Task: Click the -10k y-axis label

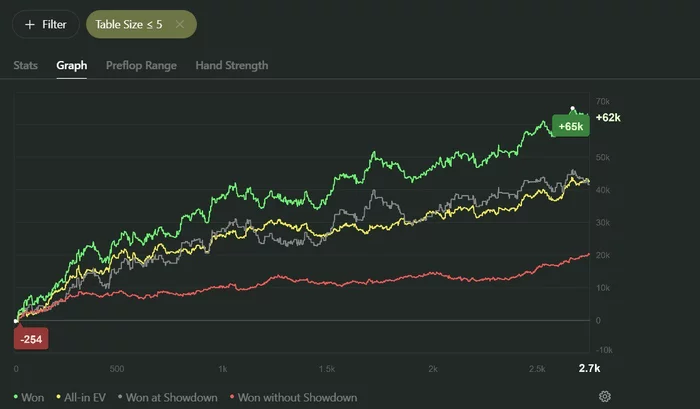Action: [x=604, y=351]
